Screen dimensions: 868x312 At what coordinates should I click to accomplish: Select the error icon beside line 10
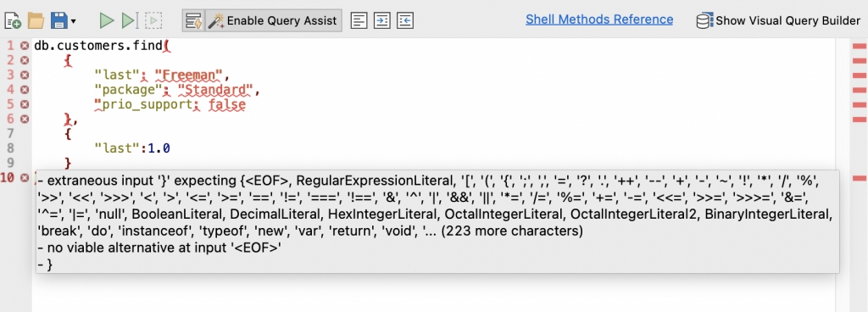(25, 177)
